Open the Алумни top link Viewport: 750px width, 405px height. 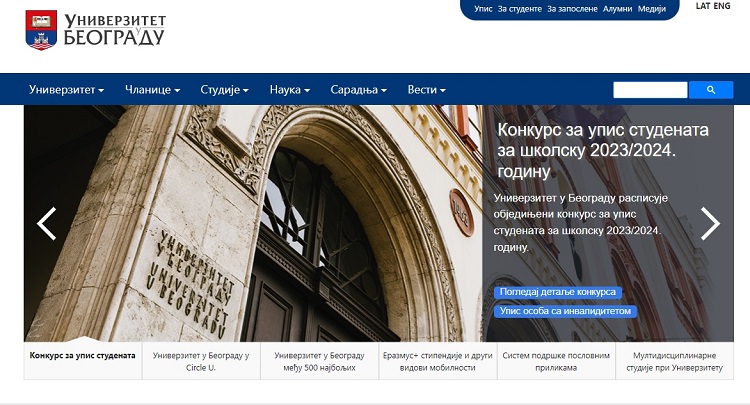click(x=618, y=9)
